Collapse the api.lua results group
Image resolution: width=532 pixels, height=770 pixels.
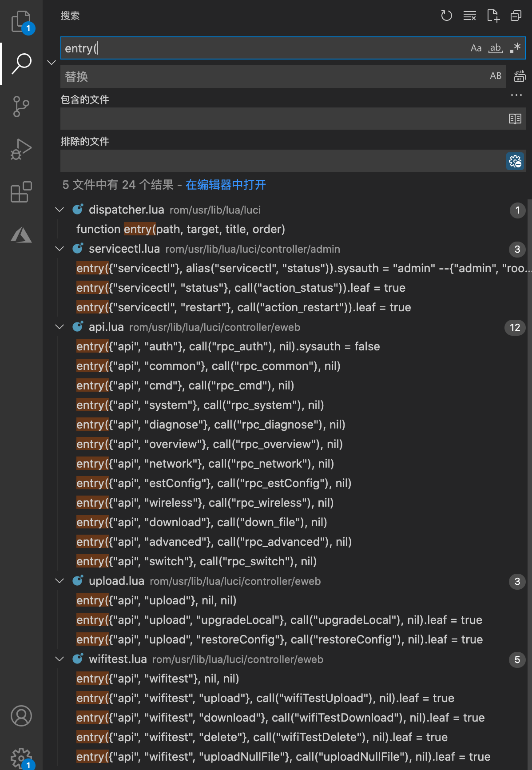tap(60, 327)
